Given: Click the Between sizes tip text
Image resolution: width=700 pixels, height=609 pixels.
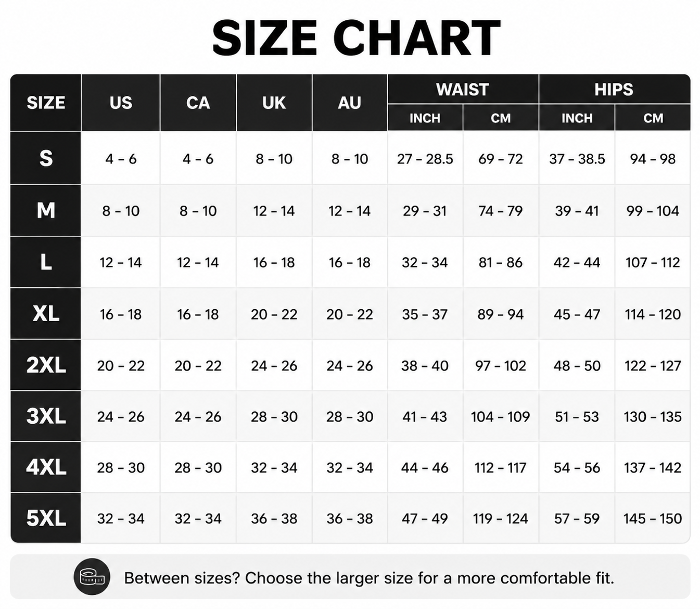Looking at the screenshot, I should pyautogui.click(x=369, y=578).
